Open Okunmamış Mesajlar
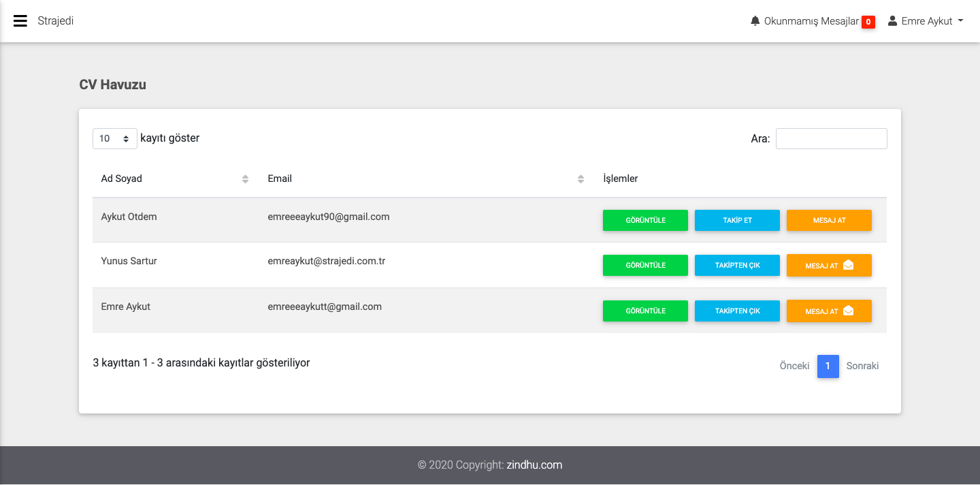The height and width of the screenshot is (485, 980). click(811, 21)
